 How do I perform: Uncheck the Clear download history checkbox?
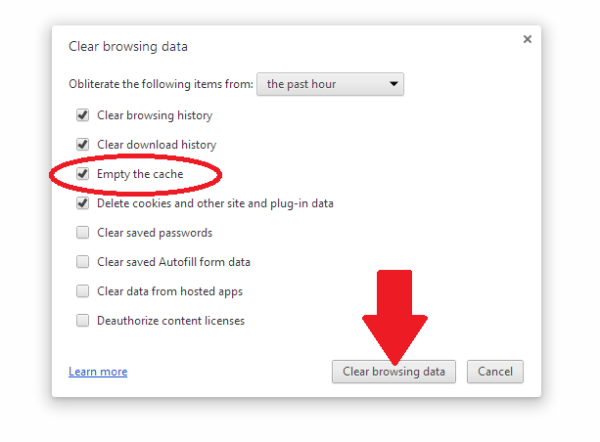tap(83, 144)
